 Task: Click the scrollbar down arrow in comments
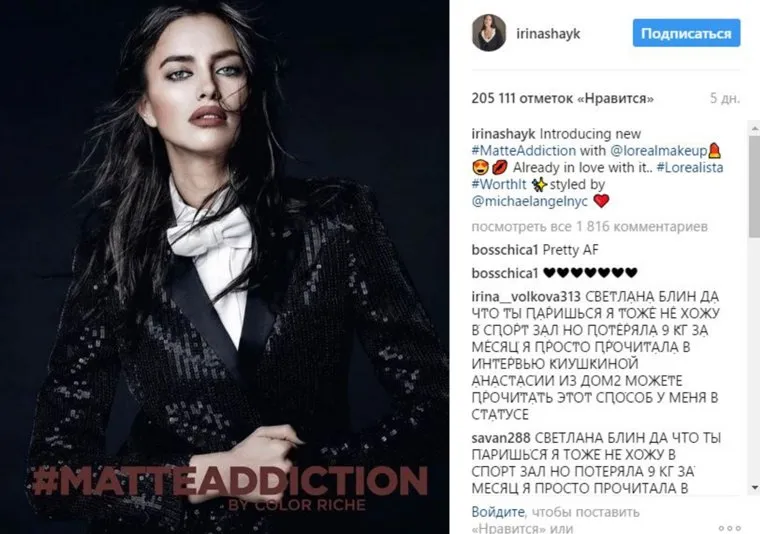(x=754, y=487)
